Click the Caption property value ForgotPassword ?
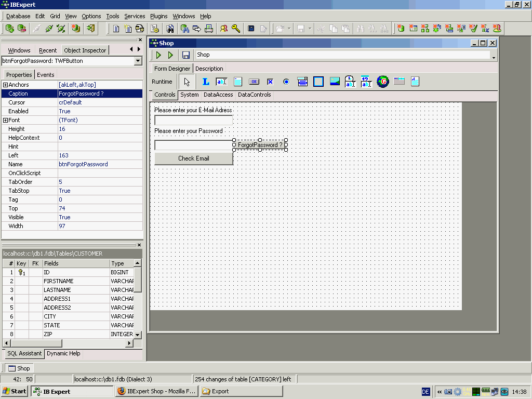Image resolution: width=532 pixels, height=399 pixels. [100, 94]
